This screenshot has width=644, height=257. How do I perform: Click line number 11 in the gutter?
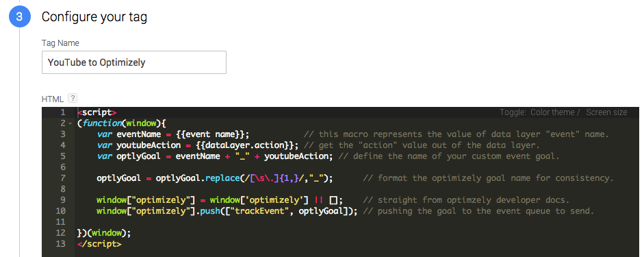pos(60,222)
